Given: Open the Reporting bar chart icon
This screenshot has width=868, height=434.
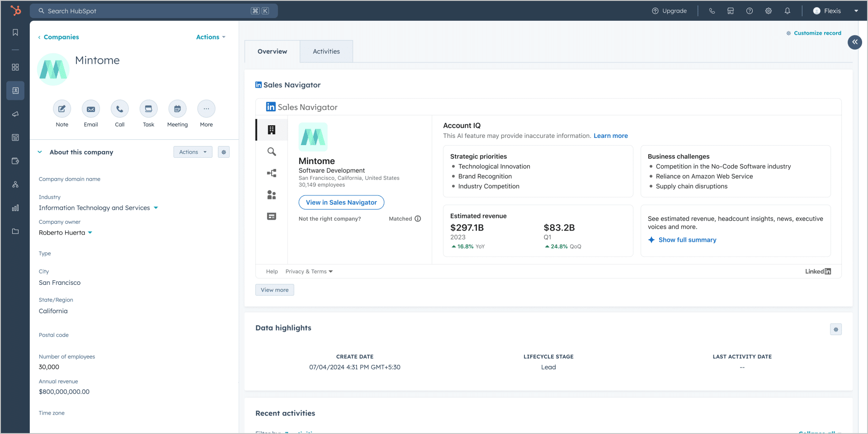Looking at the screenshot, I should tap(15, 208).
